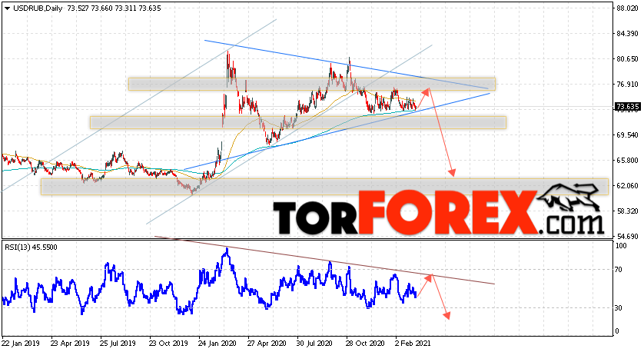This screenshot has height=352, width=644.
Task: Click the dropdown triangle beside USDRUB,Daily
Action: coord(7,8)
